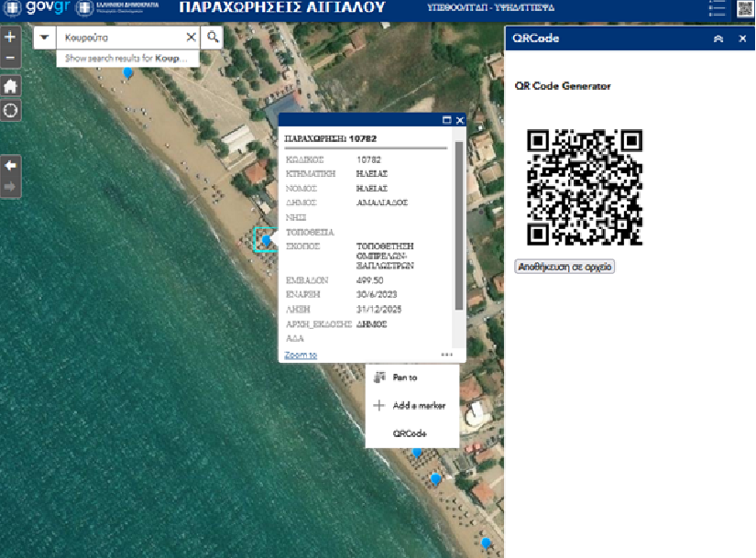Clear the search text
Viewport: 756px width, 558px height.
191,38
